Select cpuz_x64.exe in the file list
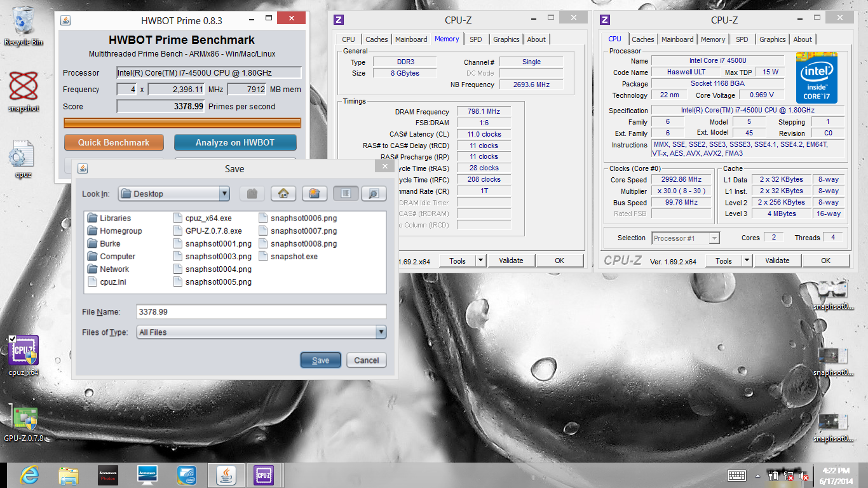Screen dimensions: 868x488 pos(203,218)
